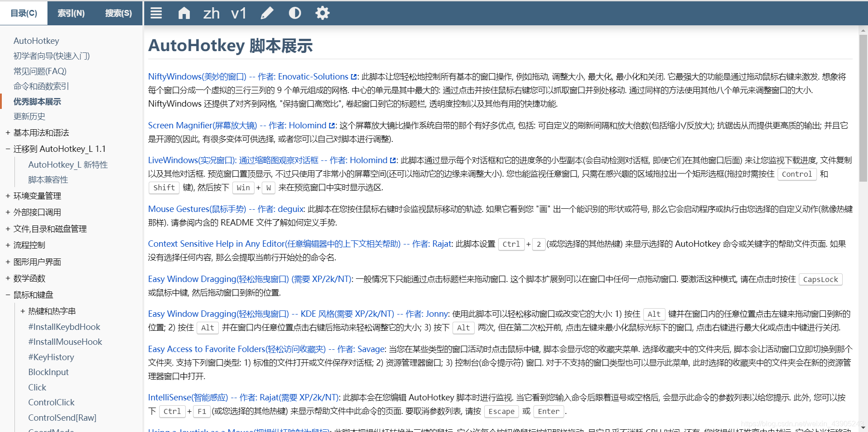The width and height of the screenshot is (868, 432).
Task: Open 更新历史 entry
Action: click(29, 117)
